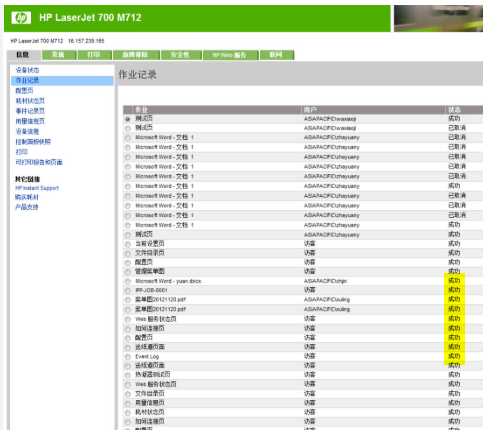Click the 用户 column header
Viewport: 483px width, 430px height.
373,110
